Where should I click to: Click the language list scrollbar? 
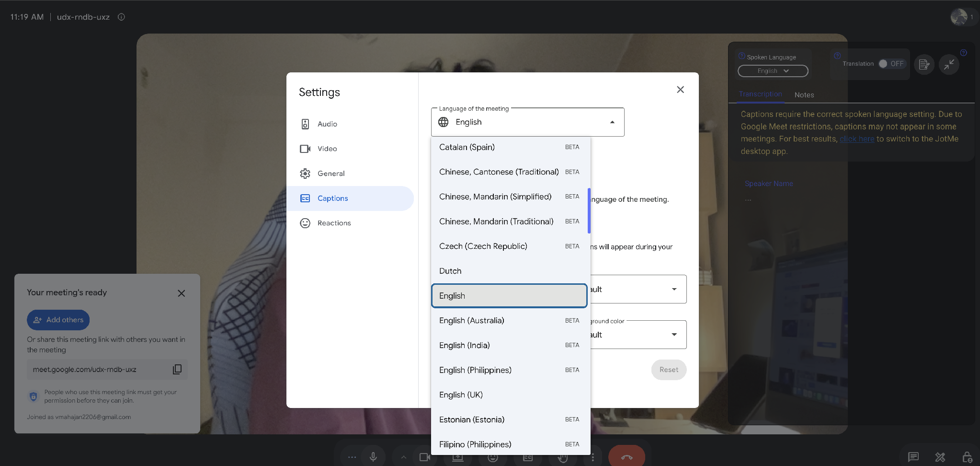point(589,211)
